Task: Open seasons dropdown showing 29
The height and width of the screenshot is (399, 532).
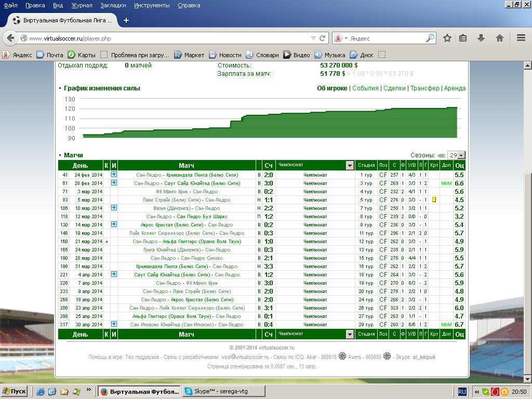Action: click(x=456, y=155)
